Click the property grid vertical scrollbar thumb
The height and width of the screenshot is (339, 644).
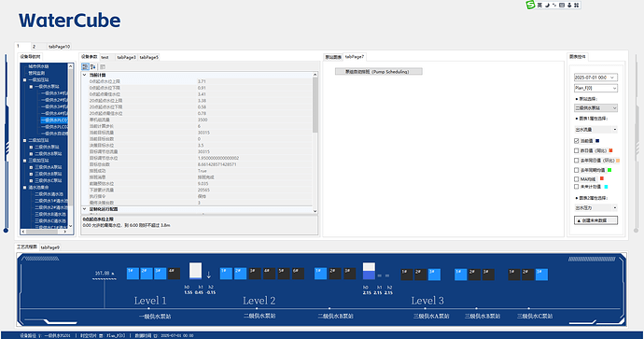click(315, 105)
